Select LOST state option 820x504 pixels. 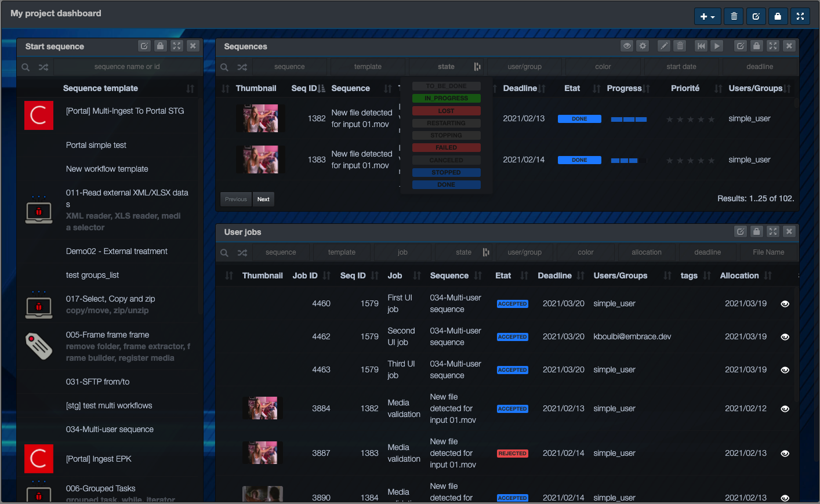(x=447, y=111)
